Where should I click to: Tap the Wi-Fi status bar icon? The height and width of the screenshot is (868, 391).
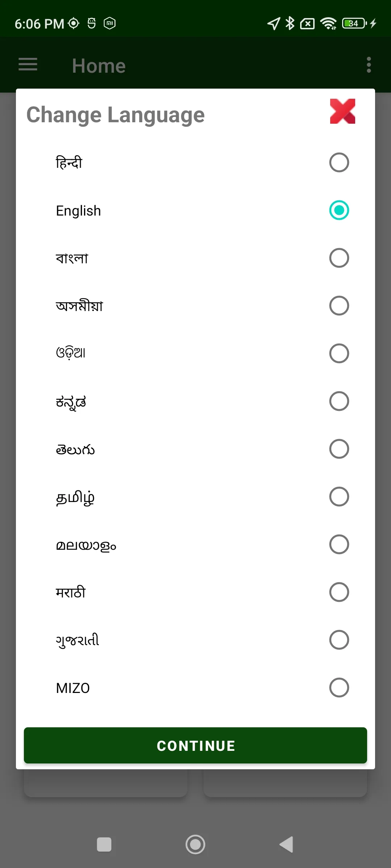[x=328, y=24]
